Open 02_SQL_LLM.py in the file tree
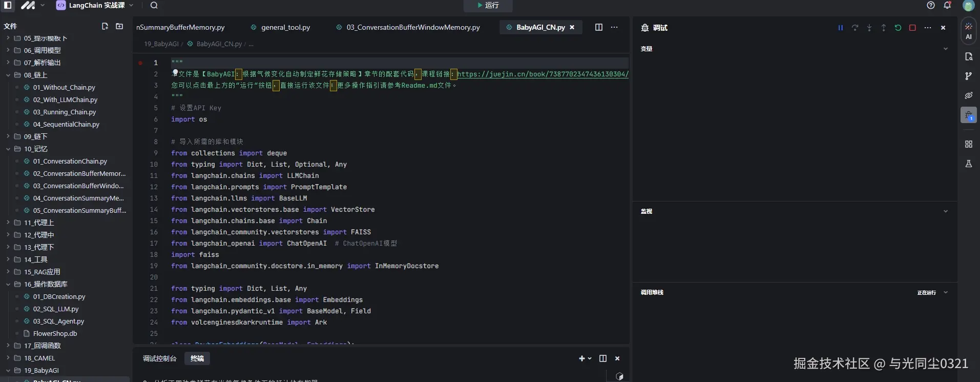Viewport: 980px width, 382px height. click(55, 309)
